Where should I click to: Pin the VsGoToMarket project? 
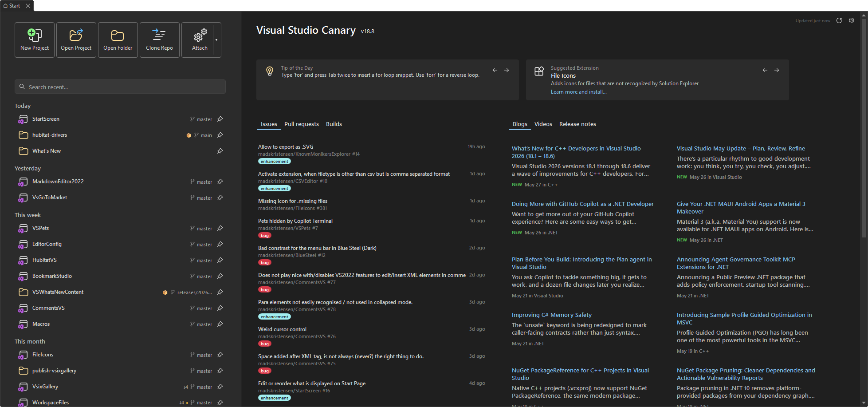(220, 198)
